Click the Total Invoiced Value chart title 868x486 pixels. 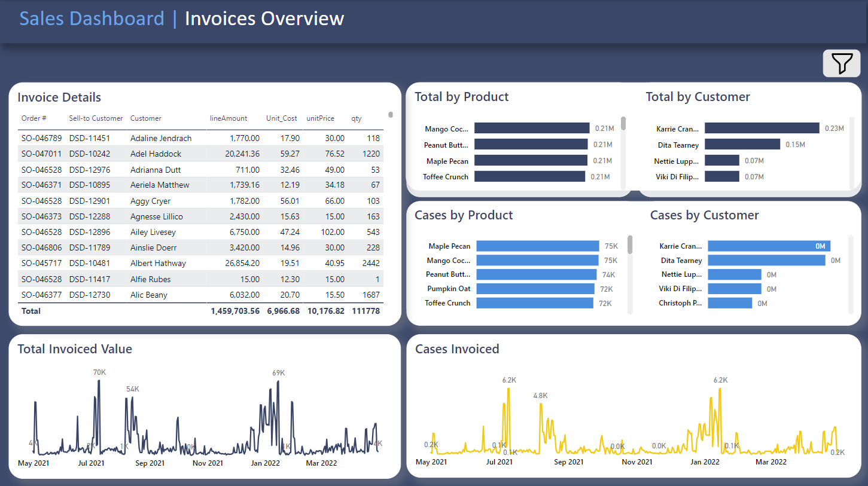pos(75,349)
